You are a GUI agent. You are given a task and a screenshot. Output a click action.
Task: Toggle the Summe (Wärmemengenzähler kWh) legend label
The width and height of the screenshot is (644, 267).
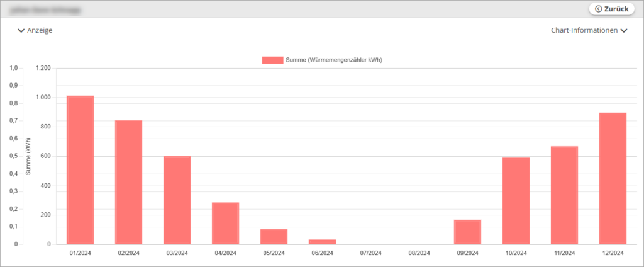[334, 60]
